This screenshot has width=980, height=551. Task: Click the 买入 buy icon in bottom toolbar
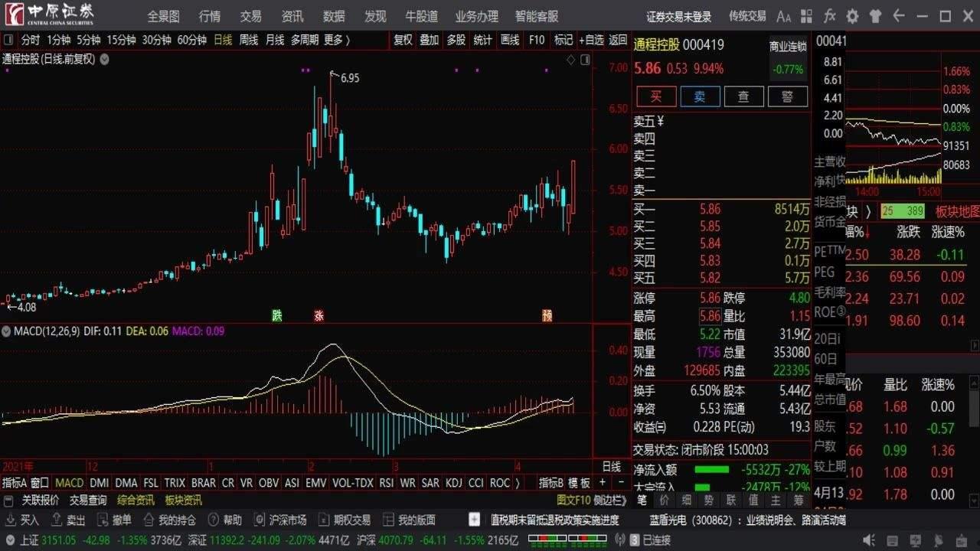tap(10, 520)
